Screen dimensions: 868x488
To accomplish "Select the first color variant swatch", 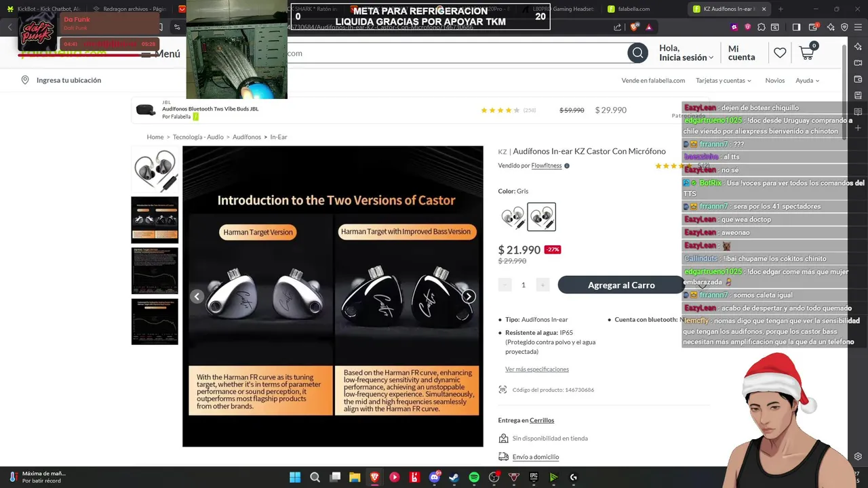I will coord(513,217).
